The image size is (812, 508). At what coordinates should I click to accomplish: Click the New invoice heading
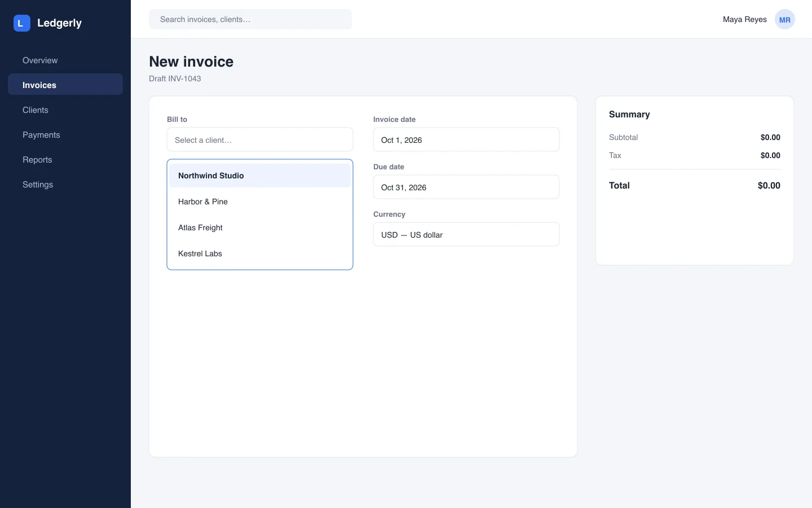(x=191, y=62)
